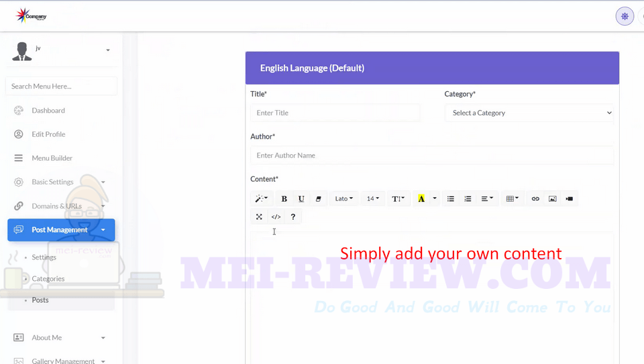The image size is (644, 364).
Task: Open the line height dropdown
Action: click(x=398, y=198)
